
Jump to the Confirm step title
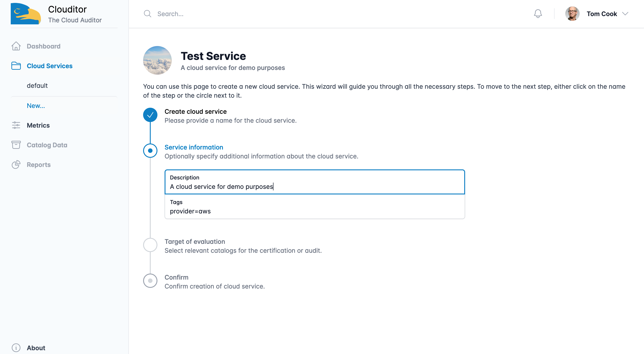176,277
